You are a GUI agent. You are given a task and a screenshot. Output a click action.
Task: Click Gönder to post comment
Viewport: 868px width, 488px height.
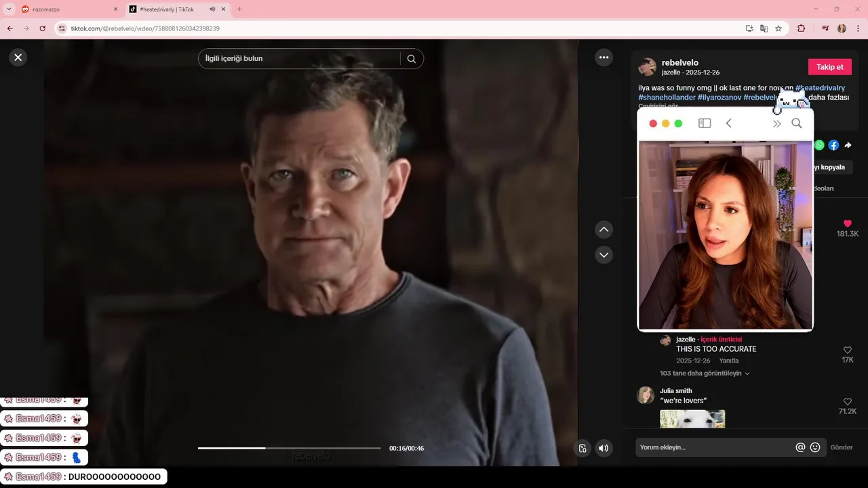point(842,447)
